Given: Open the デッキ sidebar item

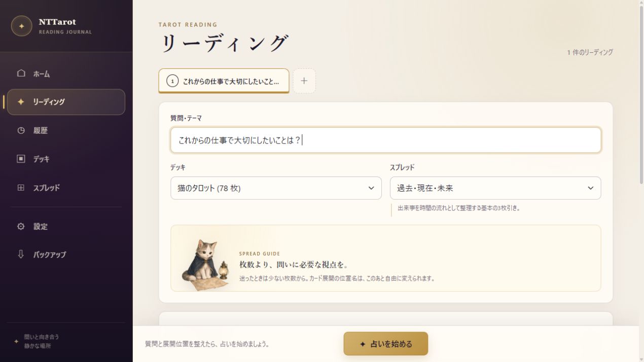Looking at the screenshot, I should pos(66,159).
